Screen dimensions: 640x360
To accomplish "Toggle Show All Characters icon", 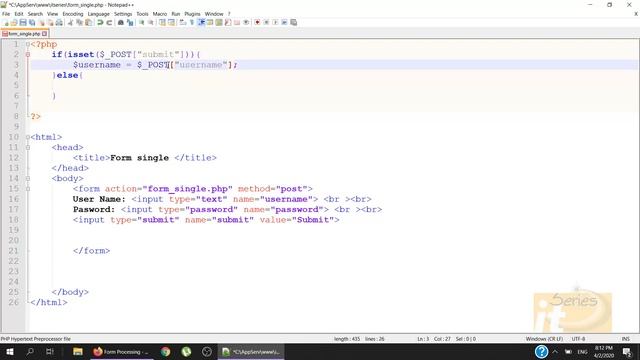I will [192, 22].
